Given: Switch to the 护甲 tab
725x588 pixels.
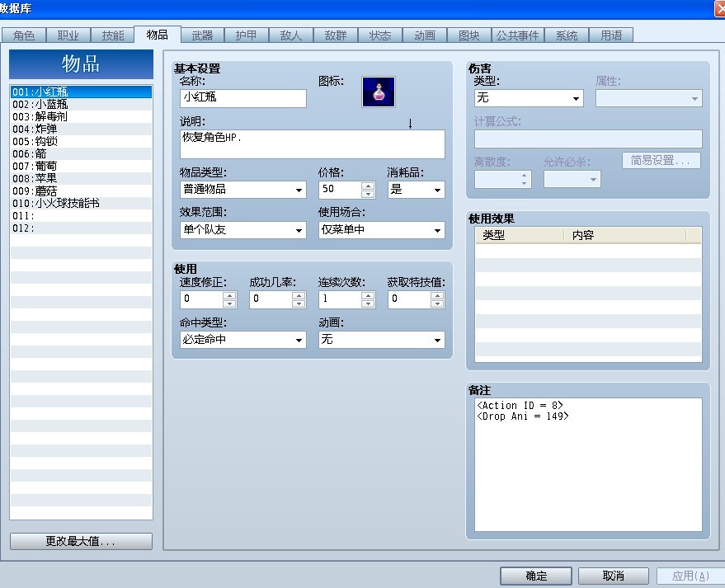Looking at the screenshot, I should pos(246,35).
